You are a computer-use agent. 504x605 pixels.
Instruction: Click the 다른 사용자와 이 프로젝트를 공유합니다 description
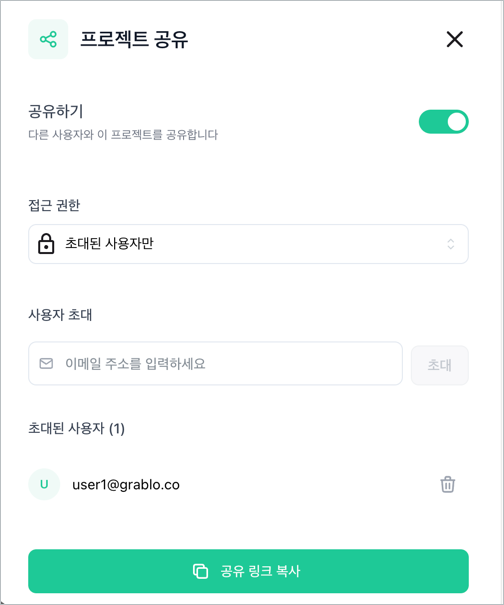tap(123, 135)
